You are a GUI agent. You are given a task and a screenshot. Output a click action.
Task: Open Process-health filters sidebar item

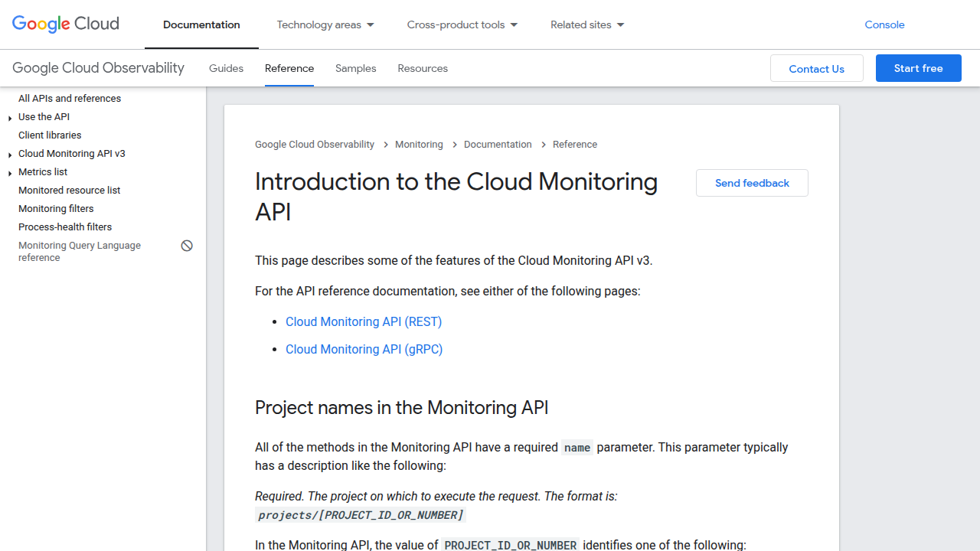coord(65,227)
